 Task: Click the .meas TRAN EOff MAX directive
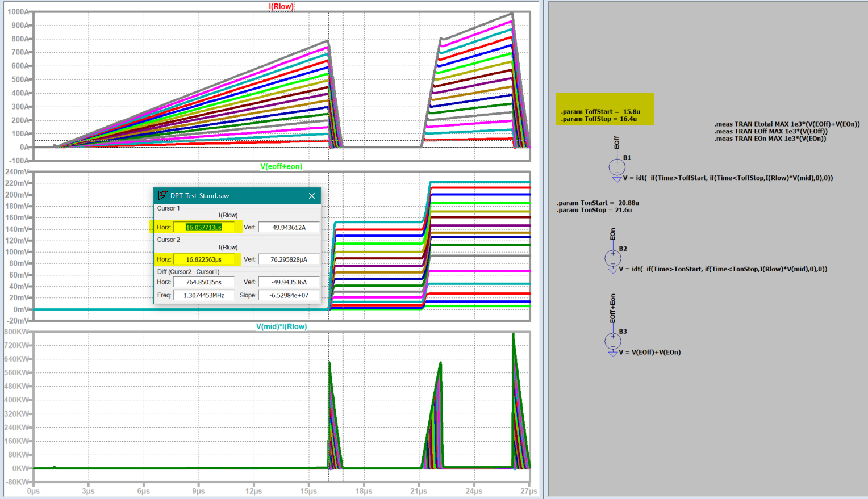coord(771,131)
